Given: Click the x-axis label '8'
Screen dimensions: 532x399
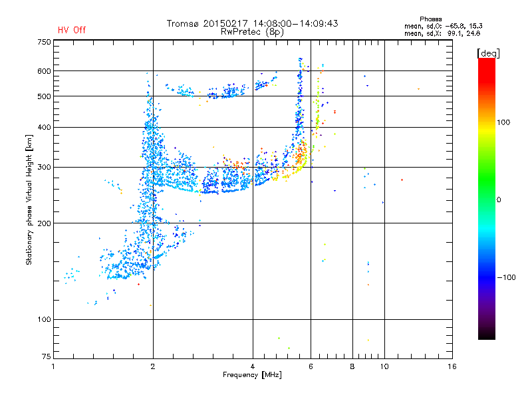Looking at the screenshot, I should pos(352,366).
